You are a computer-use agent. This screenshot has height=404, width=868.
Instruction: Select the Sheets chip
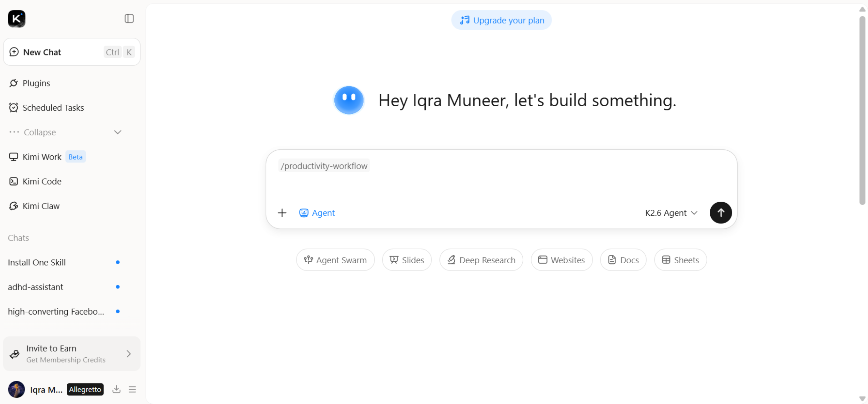[680, 260]
